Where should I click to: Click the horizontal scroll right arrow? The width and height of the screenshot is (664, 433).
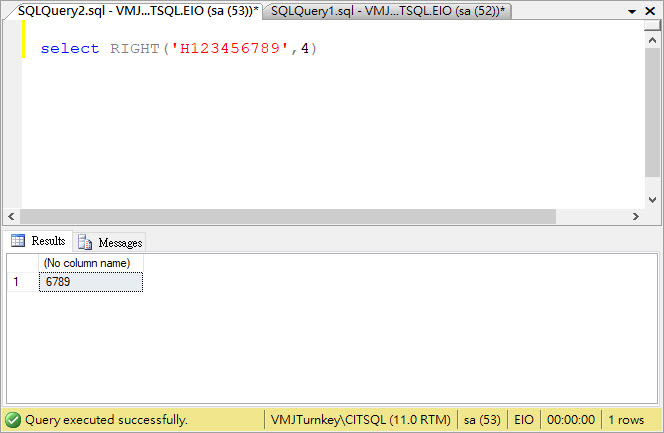coord(636,216)
